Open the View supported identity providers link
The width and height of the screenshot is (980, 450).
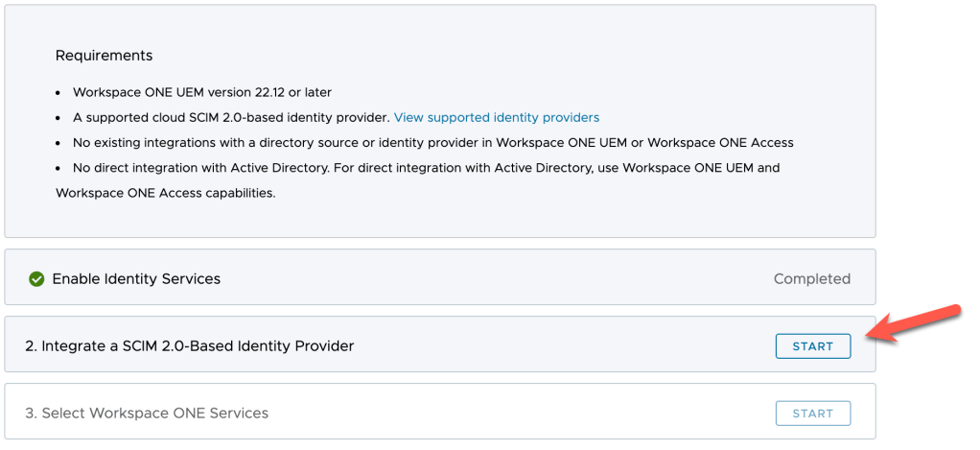pyautogui.click(x=496, y=118)
